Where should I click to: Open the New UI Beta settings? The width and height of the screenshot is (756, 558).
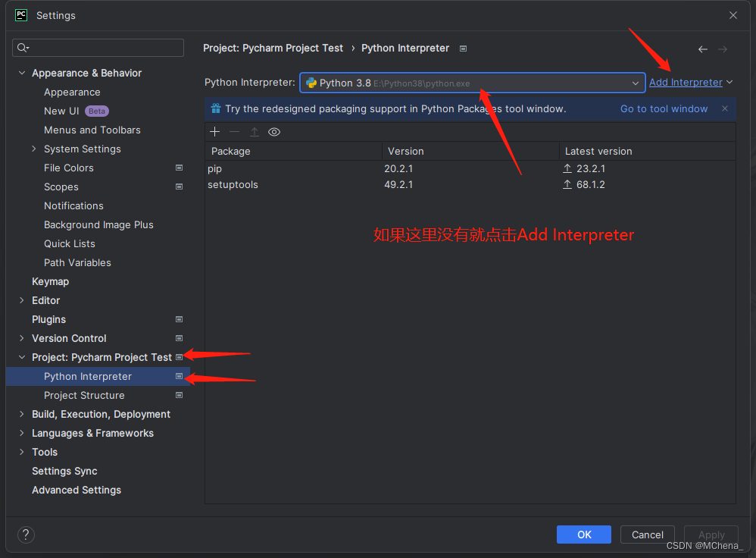77,111
